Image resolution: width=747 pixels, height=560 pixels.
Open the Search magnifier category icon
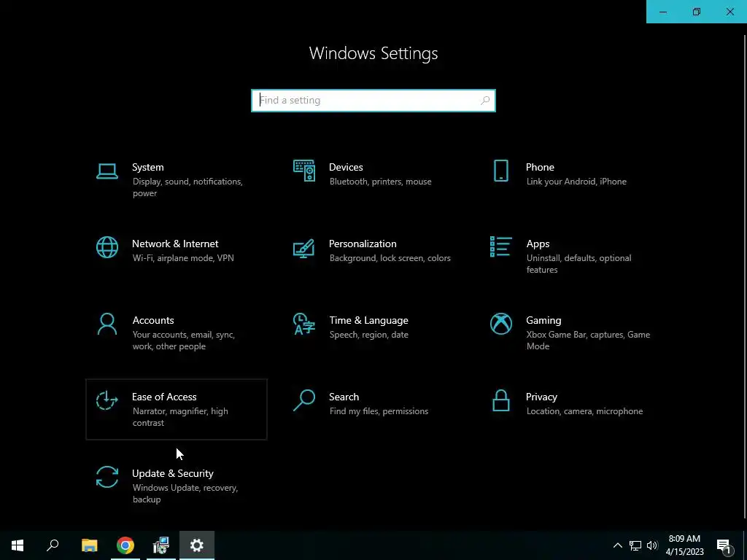point(304,400)
